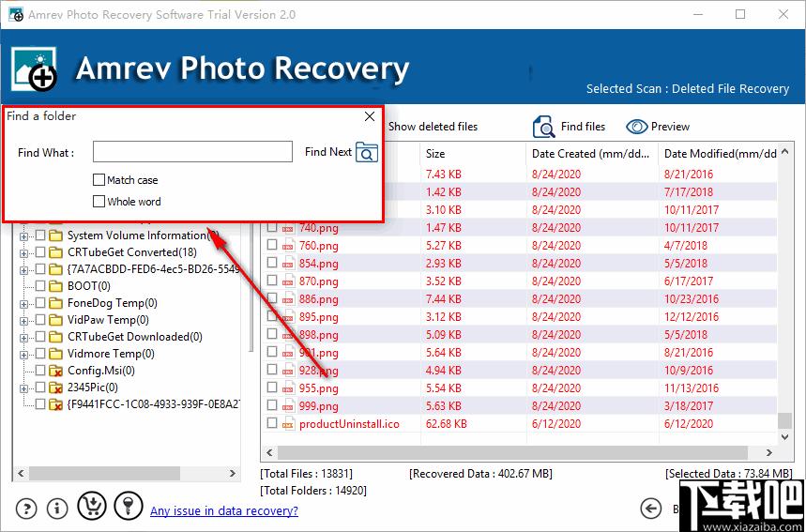Click the buy cart icon
The image size is (806, 532).
tap(92, 506)
